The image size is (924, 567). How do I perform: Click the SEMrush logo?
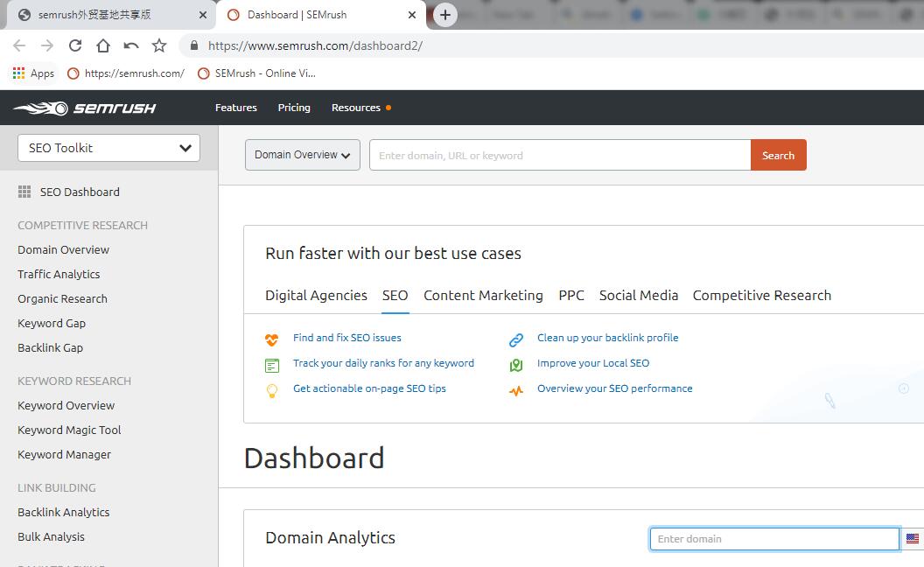(x=85, y=108)
